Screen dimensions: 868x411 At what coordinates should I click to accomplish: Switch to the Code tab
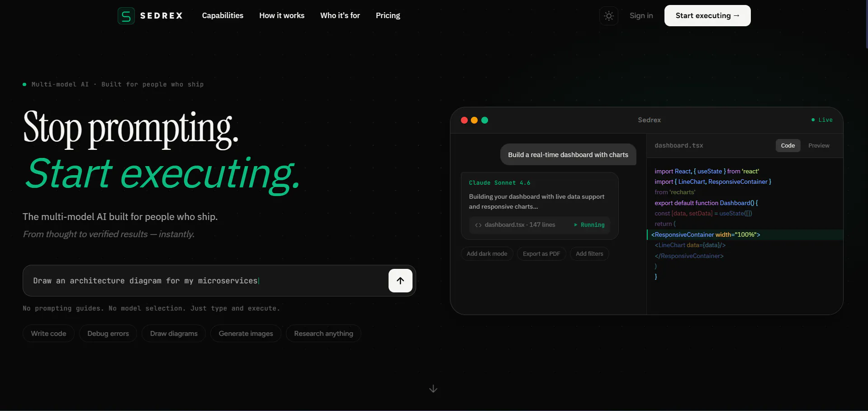pos(788,145)
